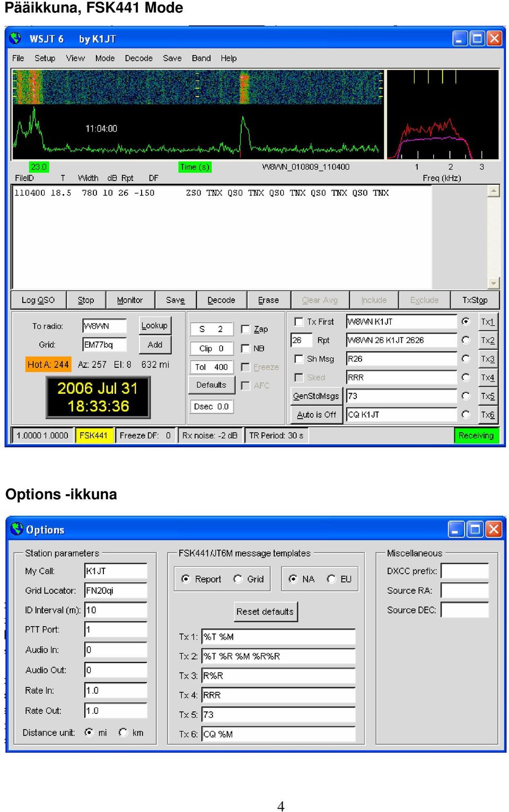
Task: Click the Tx 2 template field
Action: click(x=278, y=656)
